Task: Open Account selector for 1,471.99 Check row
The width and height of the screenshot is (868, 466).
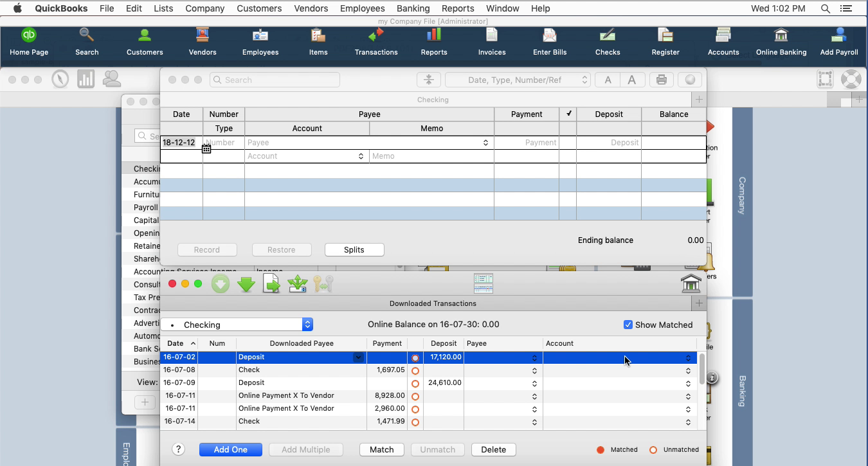Action: pyautogui.click(x=688, y=422)
